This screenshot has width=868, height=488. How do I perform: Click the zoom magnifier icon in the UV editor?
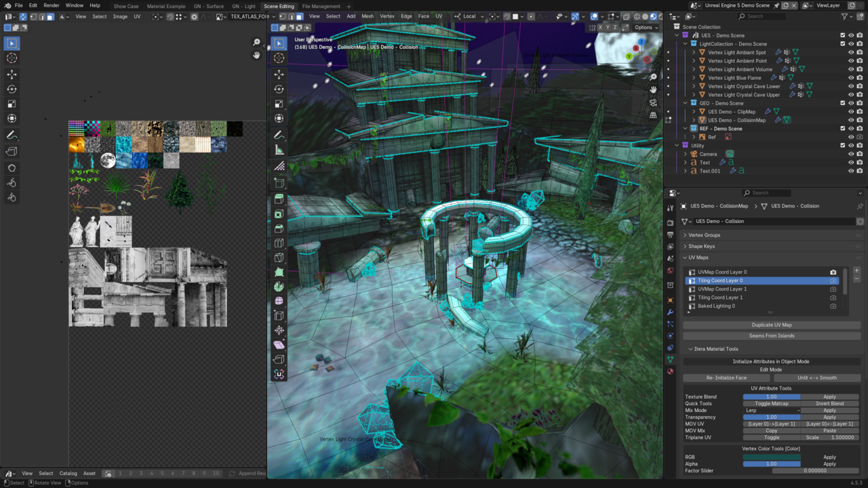256,43
